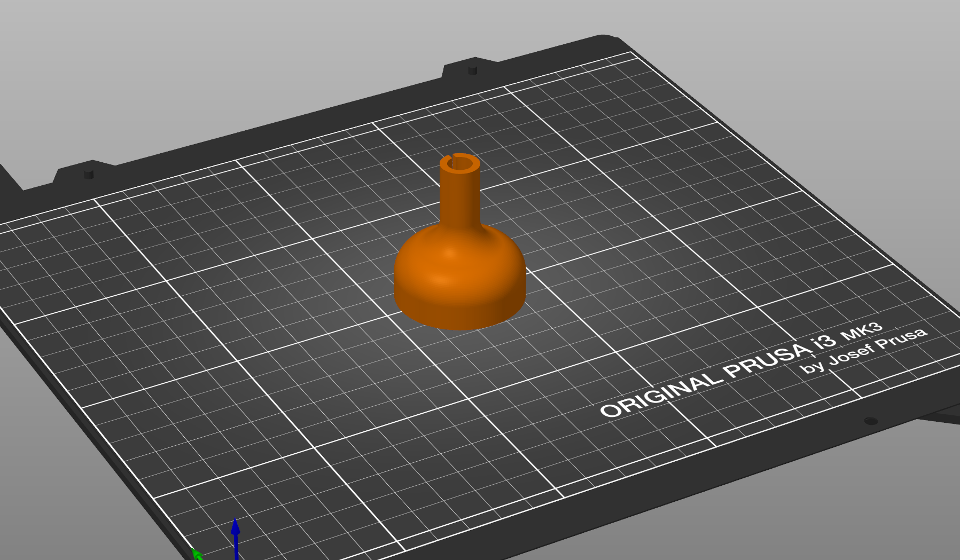
Task: Click the bright highlight on the model's shoulder
Action: click(449, 255)
